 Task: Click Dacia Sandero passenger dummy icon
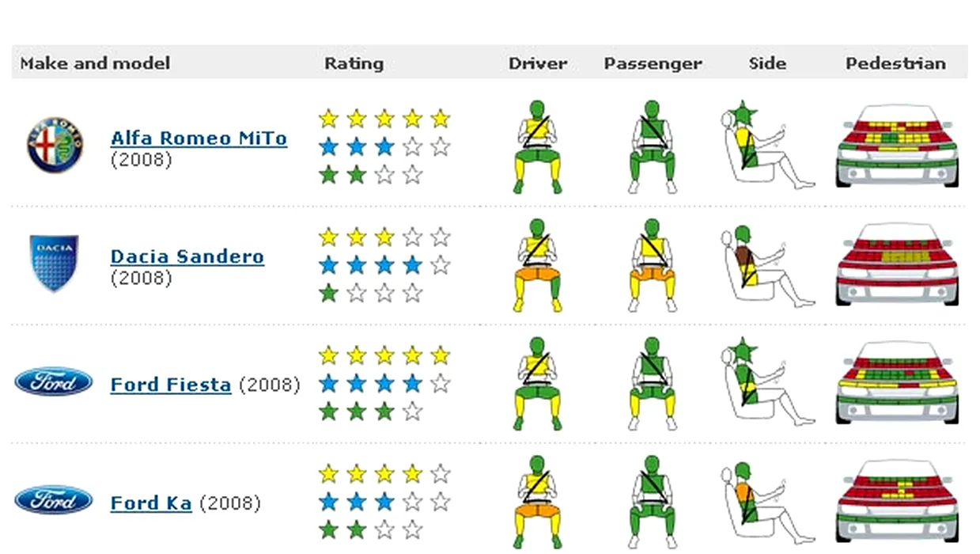point(652,265)
